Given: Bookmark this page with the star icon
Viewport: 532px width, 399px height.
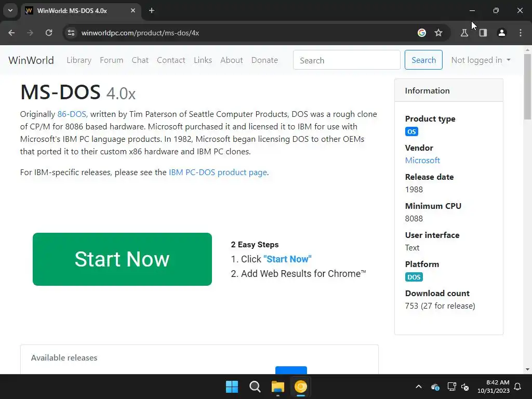Looking at the screenshot, I should tap(438, 33).
